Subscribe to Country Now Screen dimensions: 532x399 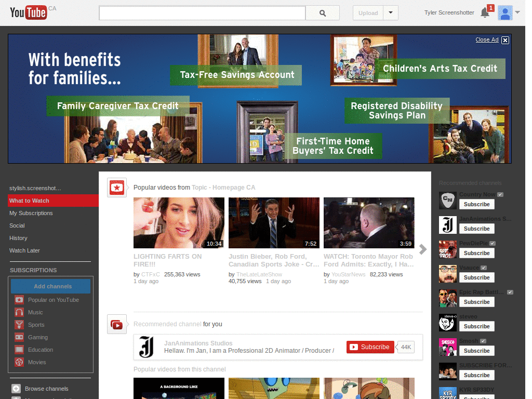(x=477, y=204)
